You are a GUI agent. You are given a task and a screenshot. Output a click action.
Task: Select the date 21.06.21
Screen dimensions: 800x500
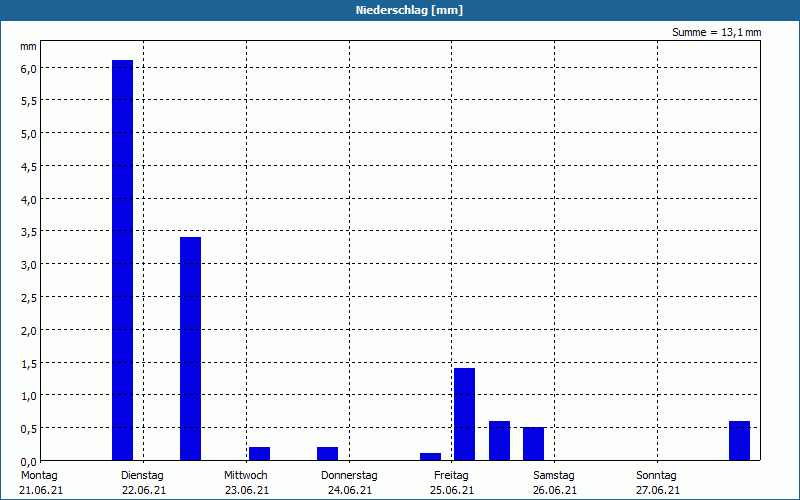pyautogui.click(x=41, y=490)
